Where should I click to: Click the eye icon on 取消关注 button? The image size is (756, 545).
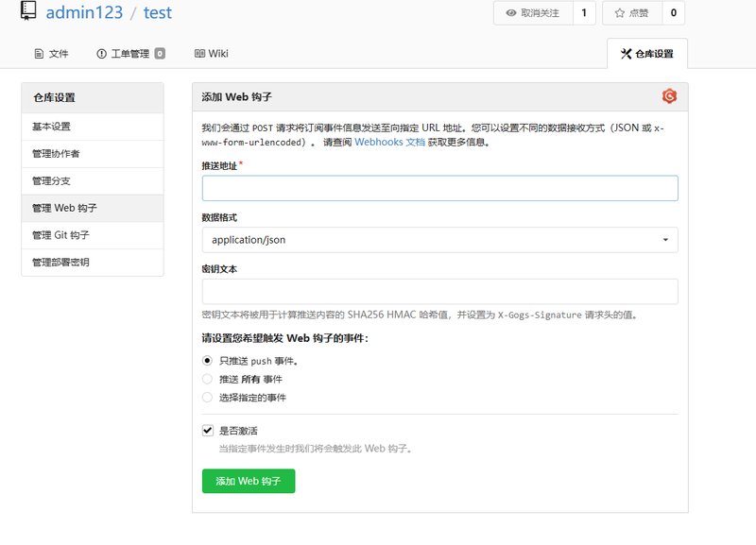point(509,13)
